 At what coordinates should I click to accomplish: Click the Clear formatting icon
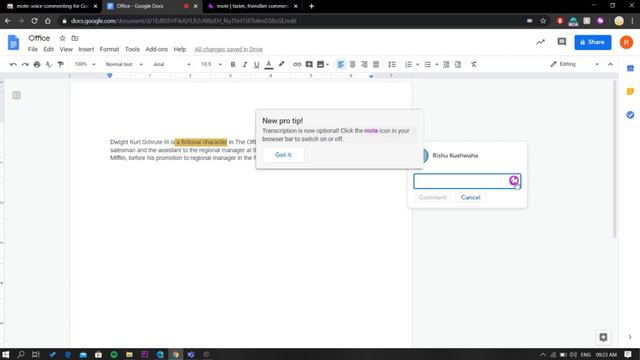point(473,64)
